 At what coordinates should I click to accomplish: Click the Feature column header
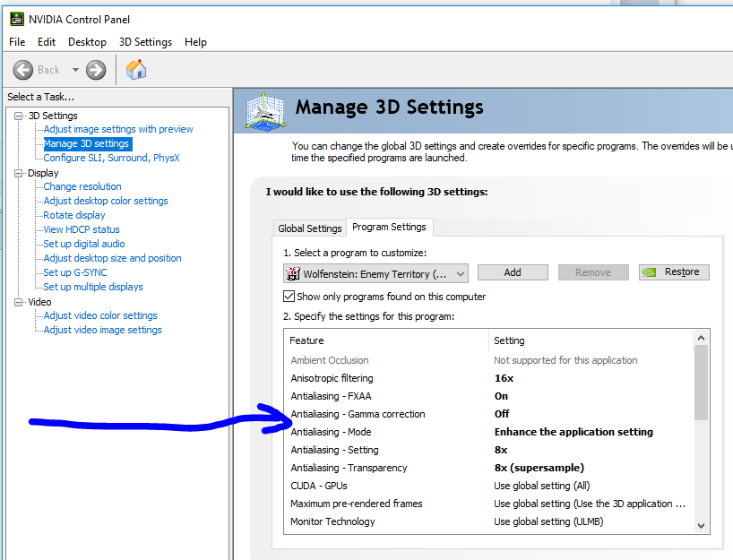tap(386, 340)
